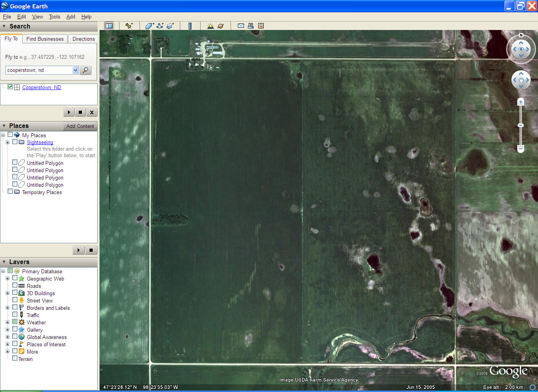The image size is (538, 392).
Task: Open the View menu
Action: [38, 17]
